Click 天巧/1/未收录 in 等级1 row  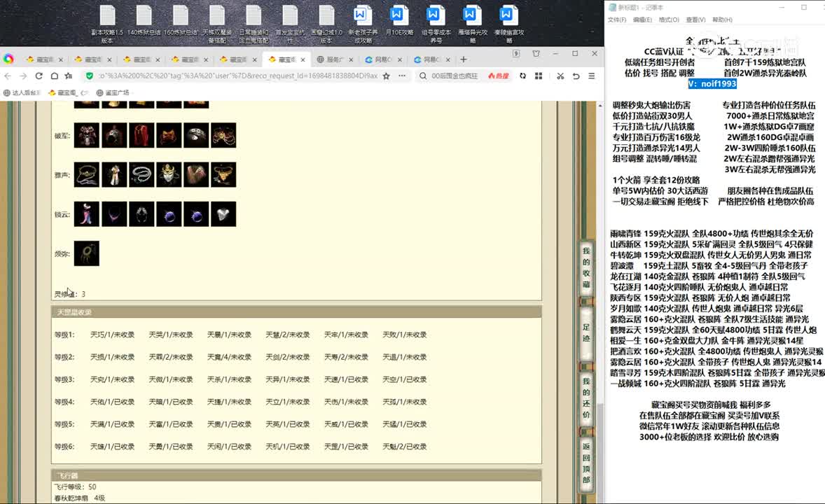pos(112,335)
